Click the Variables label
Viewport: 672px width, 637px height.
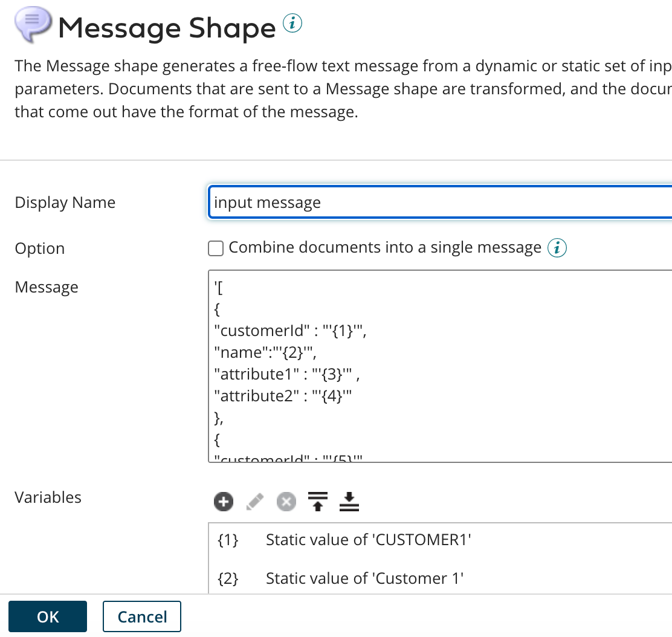coord(48,497)
